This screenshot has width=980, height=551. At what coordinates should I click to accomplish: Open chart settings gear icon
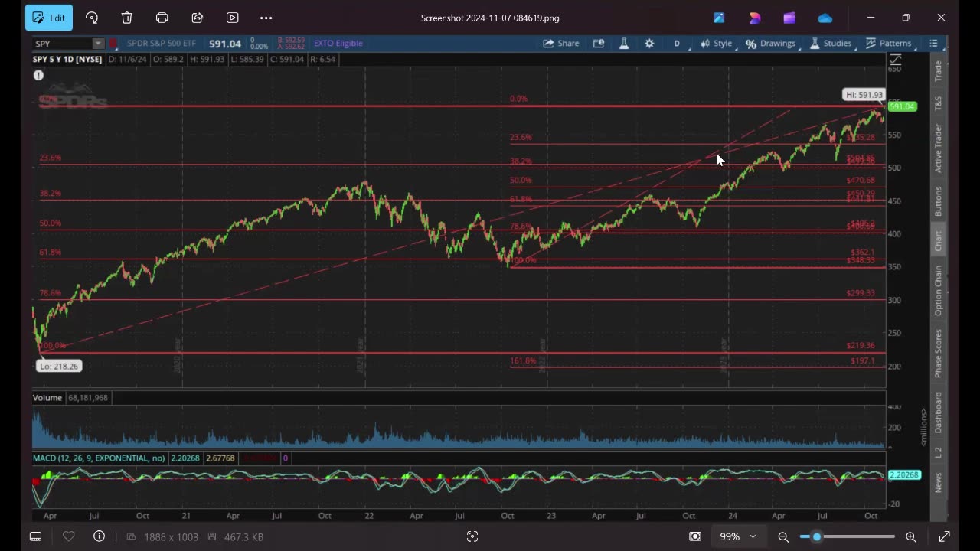pyautogui.click(x=649, y=44)
